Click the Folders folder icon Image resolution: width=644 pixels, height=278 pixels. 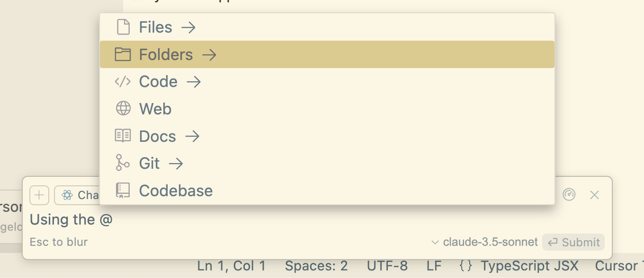(x=123, y=54)
